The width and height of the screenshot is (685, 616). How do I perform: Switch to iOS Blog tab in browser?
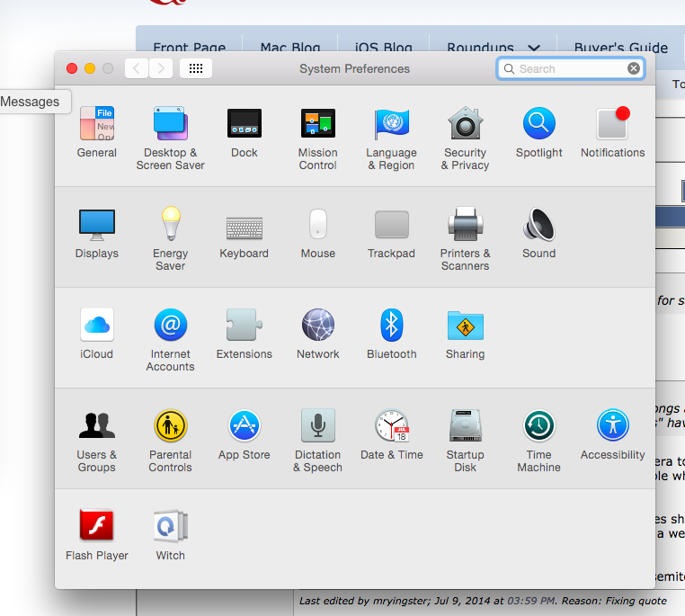pyautogui.click(x=384, y=47)
